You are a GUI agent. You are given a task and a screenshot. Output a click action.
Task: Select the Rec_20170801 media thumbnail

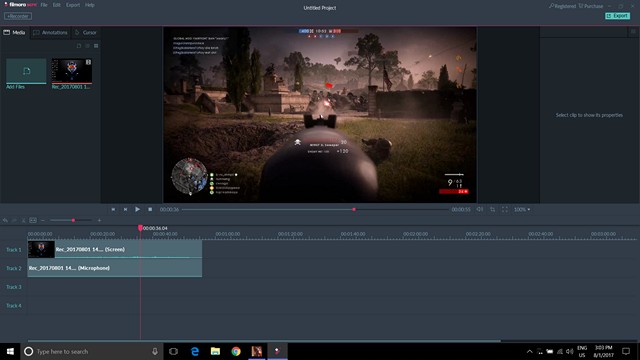pos(71,74)
